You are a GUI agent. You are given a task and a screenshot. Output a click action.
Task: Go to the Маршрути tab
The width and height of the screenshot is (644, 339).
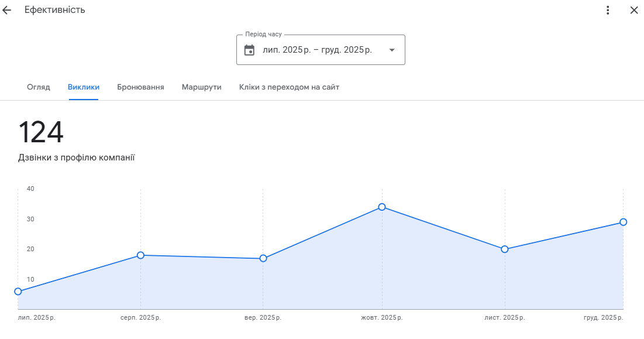point(201,87)
